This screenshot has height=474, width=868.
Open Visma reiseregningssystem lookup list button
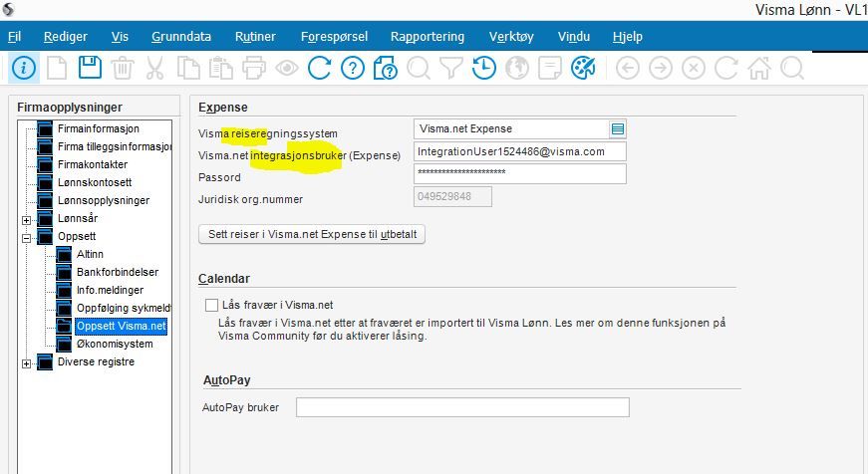(618, 128)
